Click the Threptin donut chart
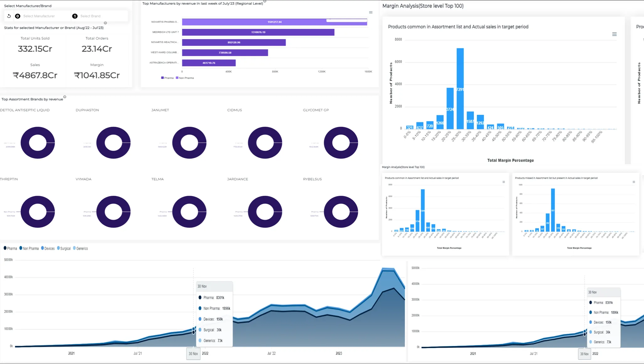Image resolution: width=644 pixels, height=364 pixels. (38, 212)
